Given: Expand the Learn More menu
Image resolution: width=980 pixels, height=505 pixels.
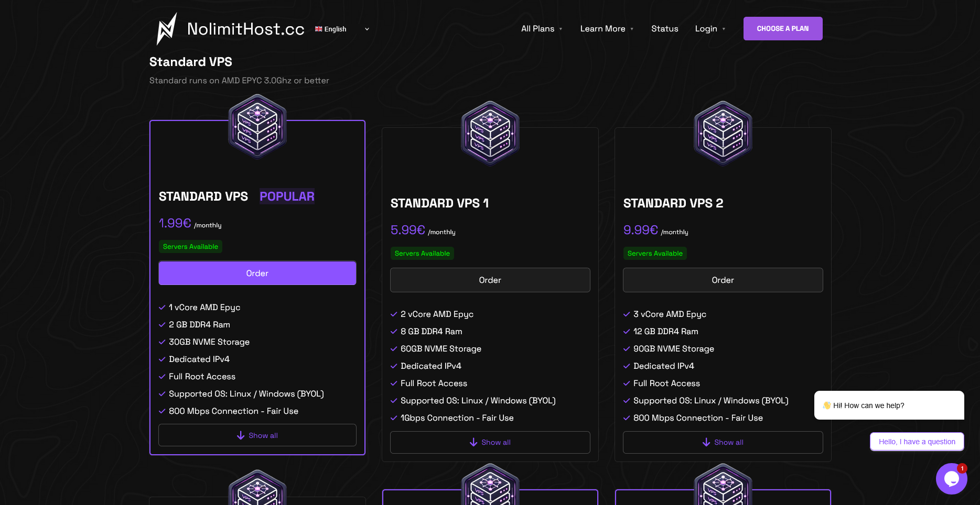Looking at the screenshot, I should 607,29.
